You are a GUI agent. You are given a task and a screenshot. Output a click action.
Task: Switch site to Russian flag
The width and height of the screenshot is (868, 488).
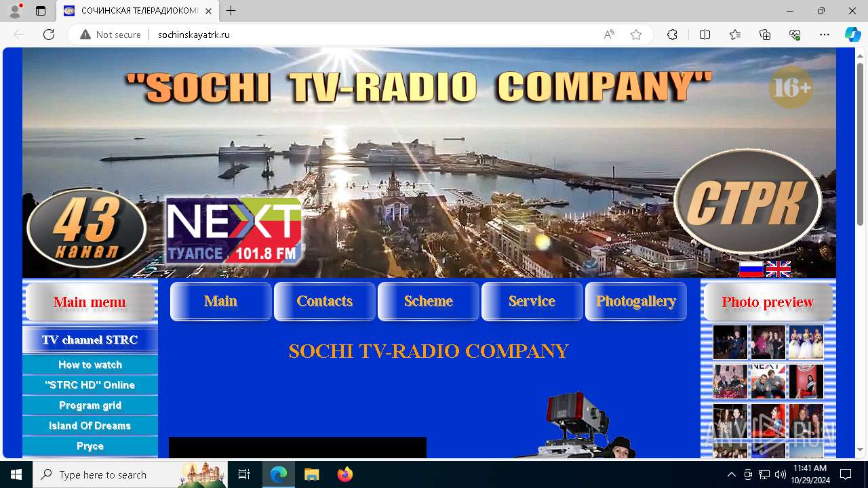point(751,269)
